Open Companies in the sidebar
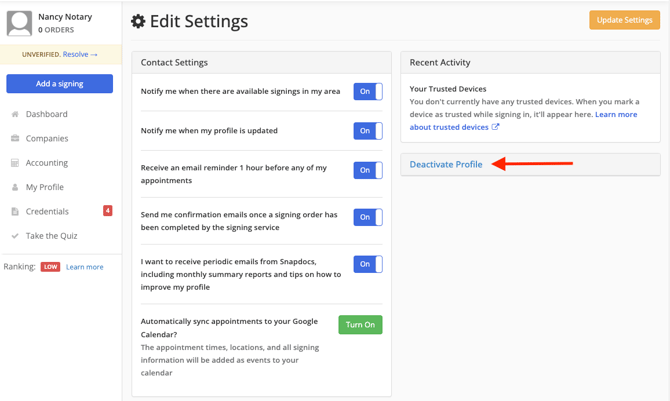670x401 pixels. coord(47,139)
